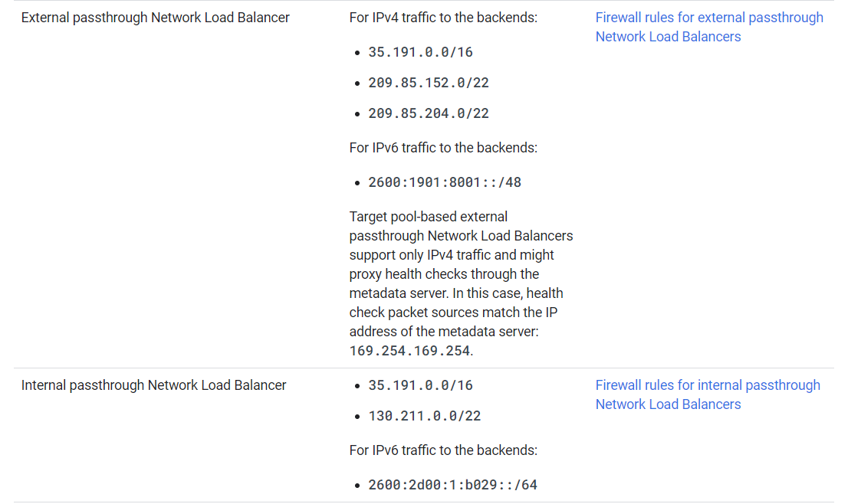Click the bullet beside 2600:1901:8001::/48
The width and height of the screenshot is (861, 504).
point(358,183)
